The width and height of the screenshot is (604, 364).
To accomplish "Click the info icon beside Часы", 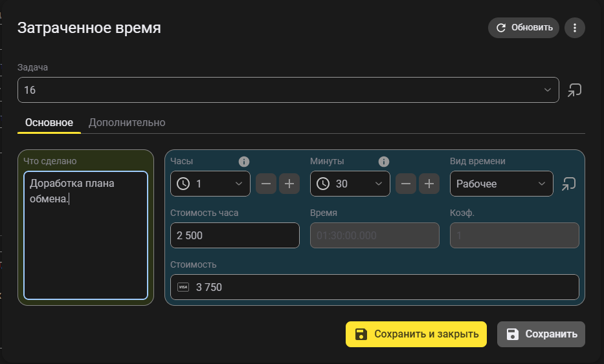I will (244, 162).
